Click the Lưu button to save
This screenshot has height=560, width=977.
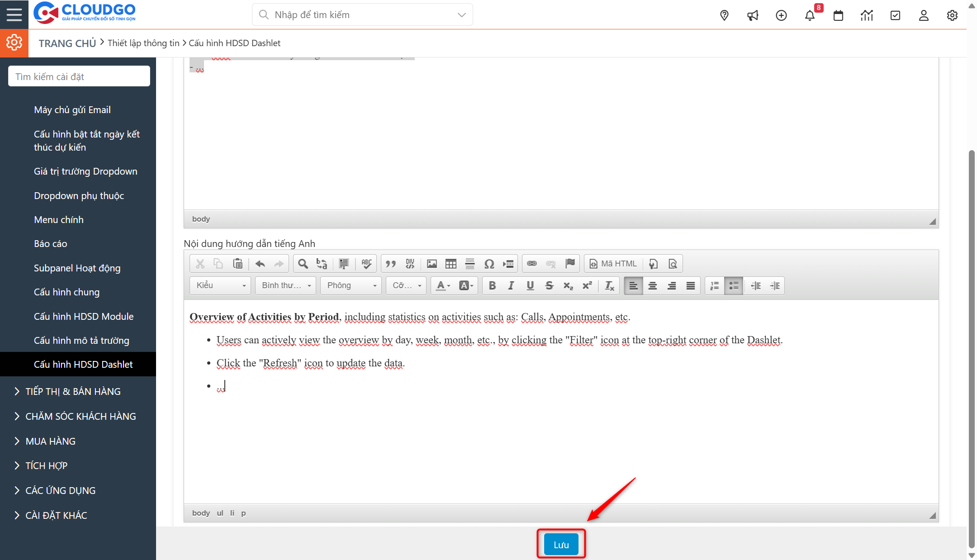click(x=561, y=544)
